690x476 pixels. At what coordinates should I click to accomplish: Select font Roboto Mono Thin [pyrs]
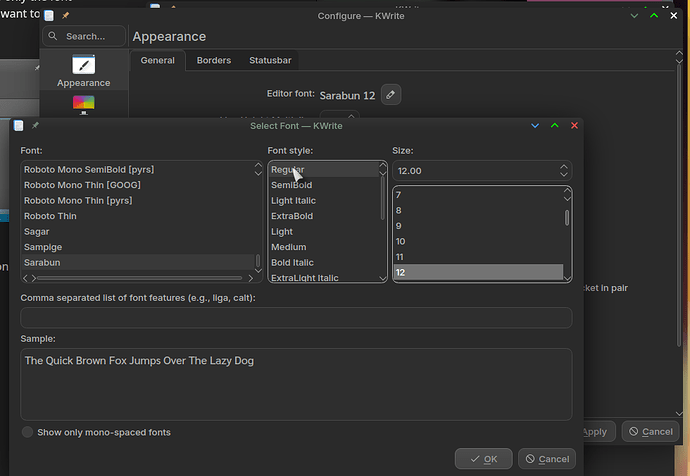[x=138, y=200]
